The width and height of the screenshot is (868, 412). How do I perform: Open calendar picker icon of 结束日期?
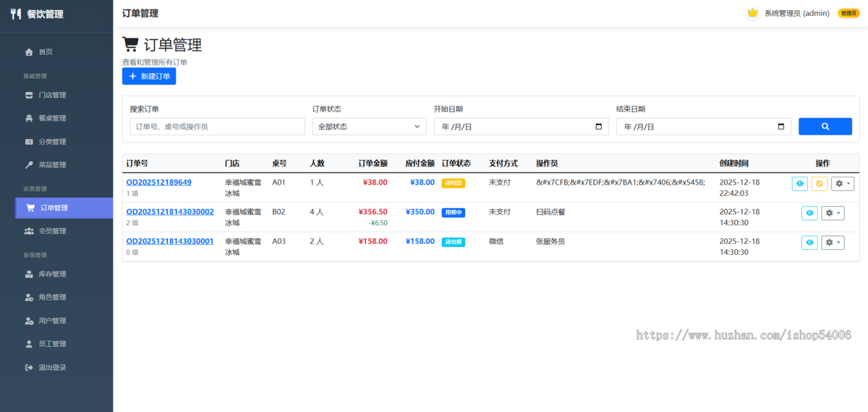click(780, 127)
